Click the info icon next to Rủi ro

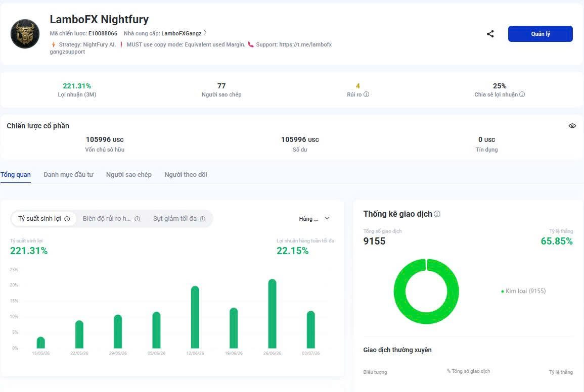tap(367, 94)
